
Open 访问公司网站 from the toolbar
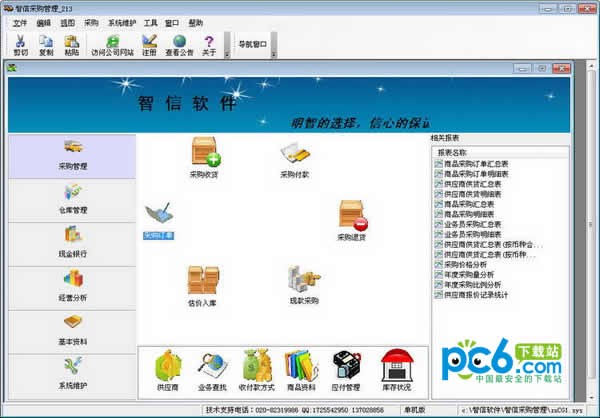pos(112,45)
